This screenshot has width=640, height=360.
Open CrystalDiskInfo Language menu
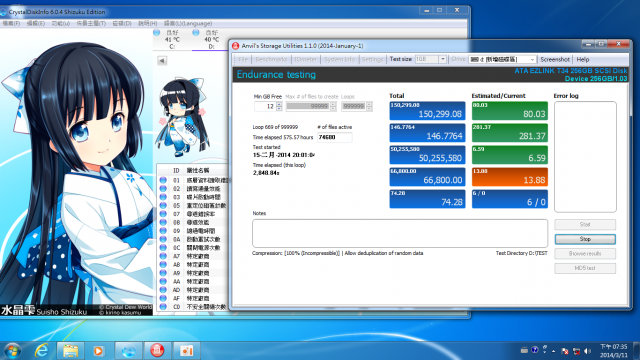tap(188, 23)
